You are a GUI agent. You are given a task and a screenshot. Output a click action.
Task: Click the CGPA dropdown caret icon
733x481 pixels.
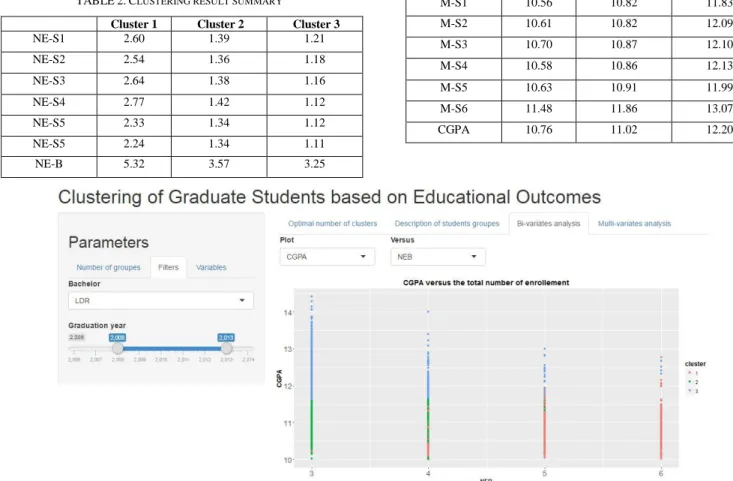(x=363, y=256)
